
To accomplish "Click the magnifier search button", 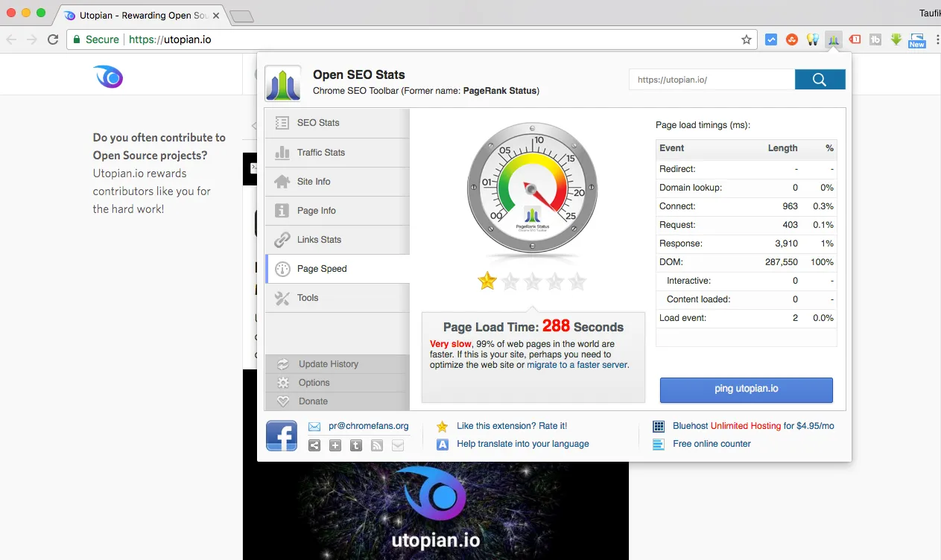I will 820,79.
